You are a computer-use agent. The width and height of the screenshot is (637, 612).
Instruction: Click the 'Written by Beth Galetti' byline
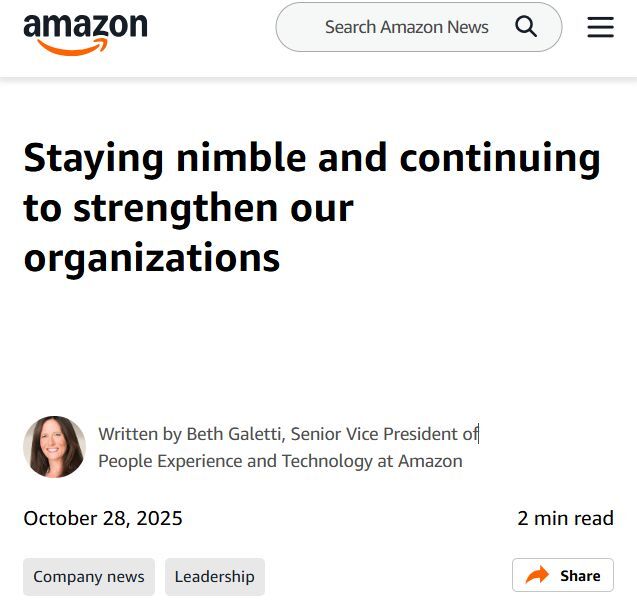point(191,434)
